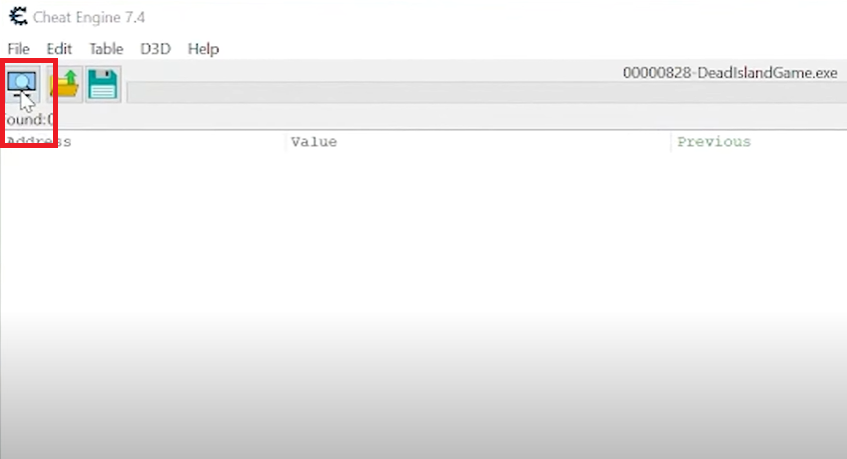Screen dimensions: 847x459
Task: Open the File menu
Action: pos(18,49)
